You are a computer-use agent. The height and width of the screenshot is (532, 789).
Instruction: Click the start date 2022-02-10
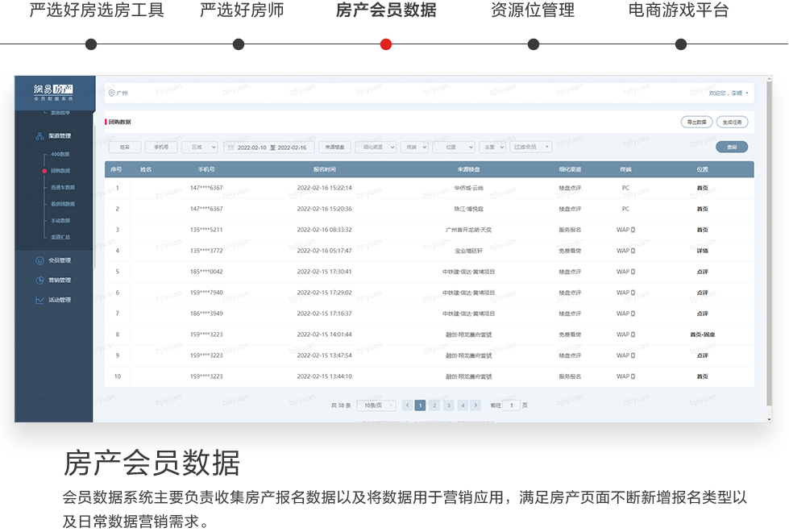[251, 148]
